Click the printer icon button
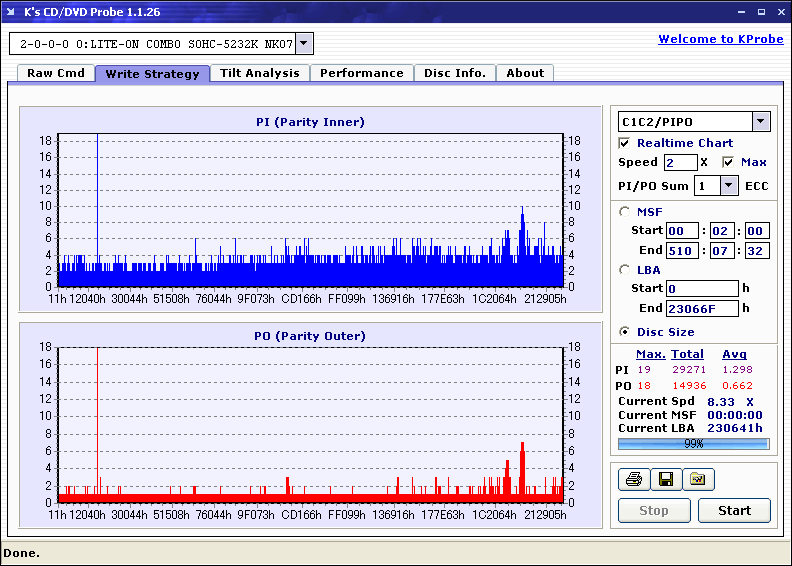Screen dimensions: 792x566 point(633,480)
